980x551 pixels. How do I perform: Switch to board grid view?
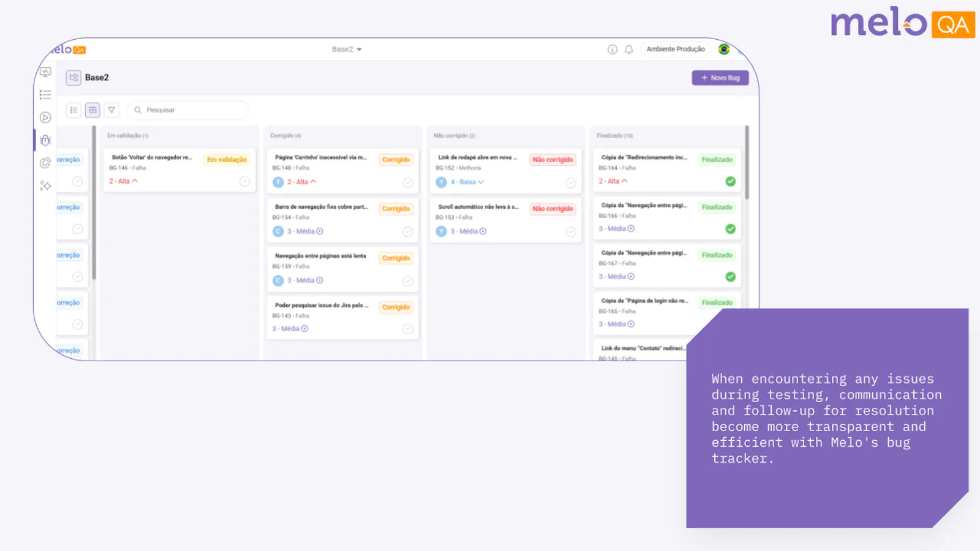[92, 110]
